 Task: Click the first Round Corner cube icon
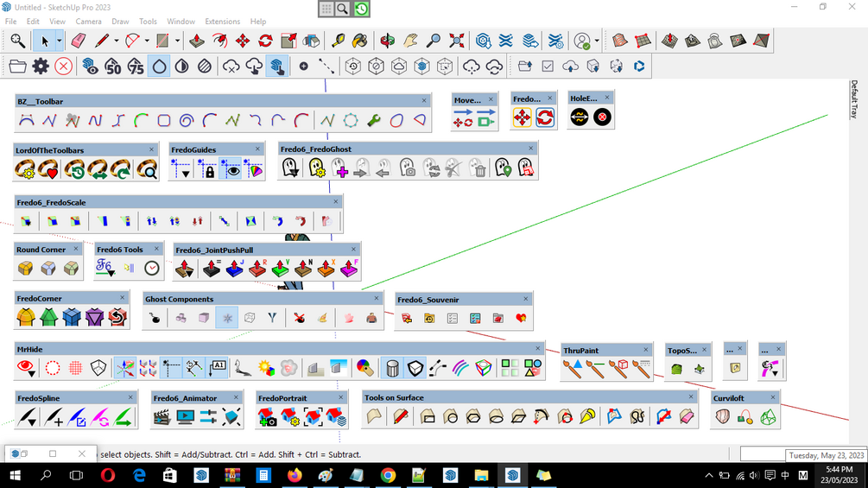[x=25, y=269]
